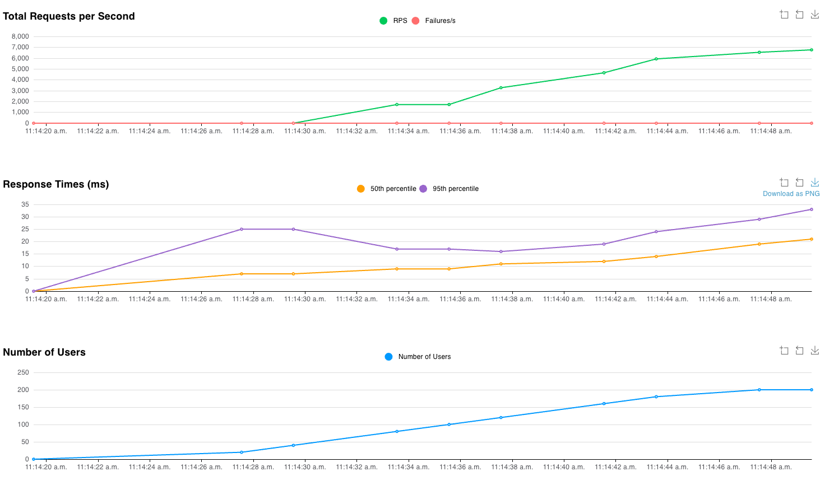The width and height of the screenshot is (834, 504).
Task: Click '11:14:48 a.m.' under Number of Users chart
Action: coord(771,467)
